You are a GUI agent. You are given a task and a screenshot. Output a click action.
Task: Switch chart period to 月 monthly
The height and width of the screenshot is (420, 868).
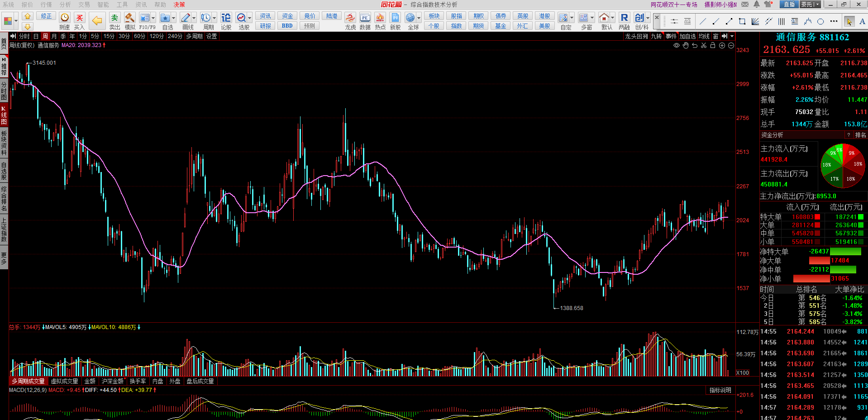[x=54, y=36]
